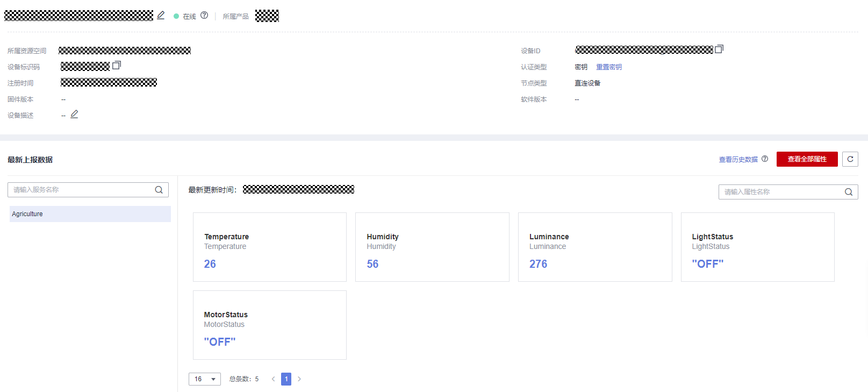Click the 直连设备 node type value
The width and height of the screenshot is (868, 392).
coord(587,83)
